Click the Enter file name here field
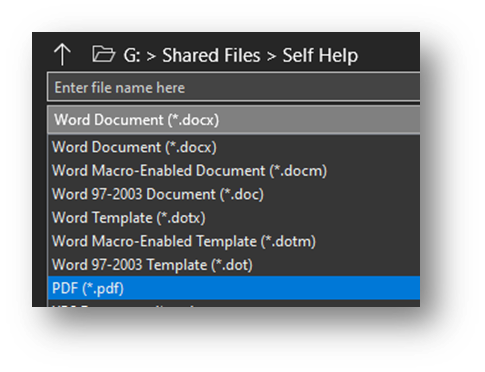Image resolution: width=485 pixels, height=372 pixels. (x=234, y=88)
